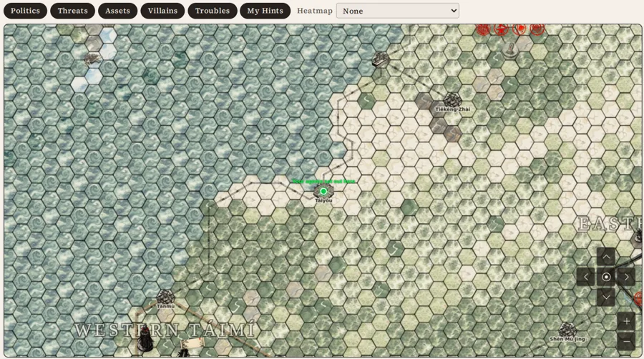
Task: Click the red star seal marker
Action: pyautogui.click(x=501, y=29)
